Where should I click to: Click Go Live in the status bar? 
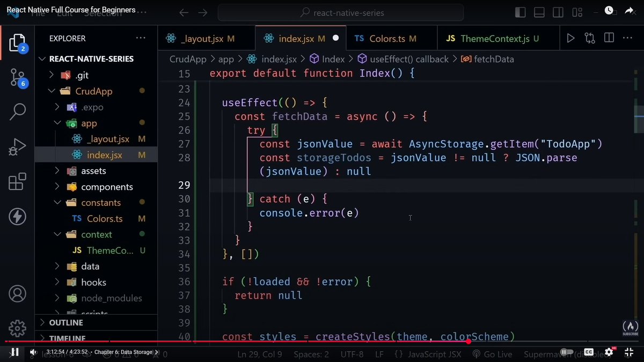coord(492,354)
